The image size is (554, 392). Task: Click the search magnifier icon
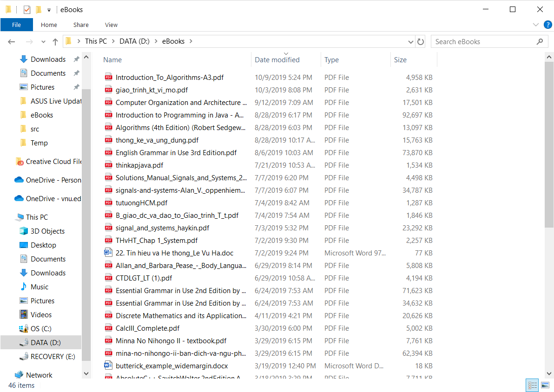point(540,42)
